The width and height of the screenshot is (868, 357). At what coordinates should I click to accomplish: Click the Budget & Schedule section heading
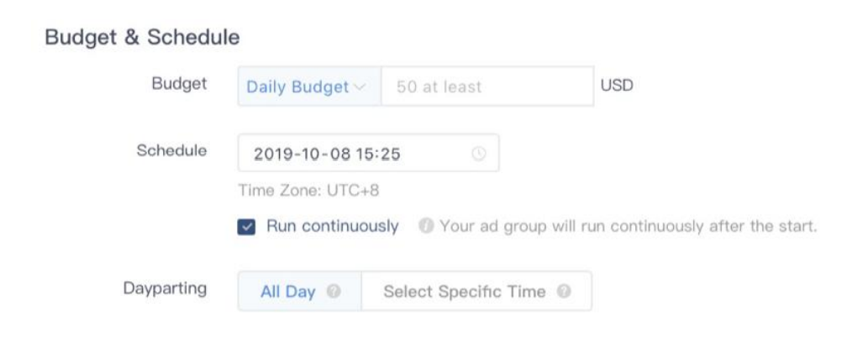tap(142, 38)
